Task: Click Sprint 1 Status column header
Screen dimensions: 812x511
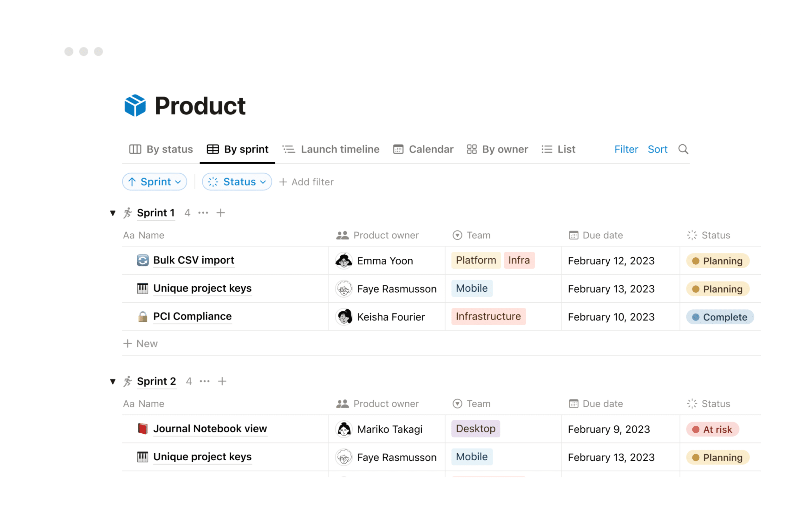Action: pos(709,235)
